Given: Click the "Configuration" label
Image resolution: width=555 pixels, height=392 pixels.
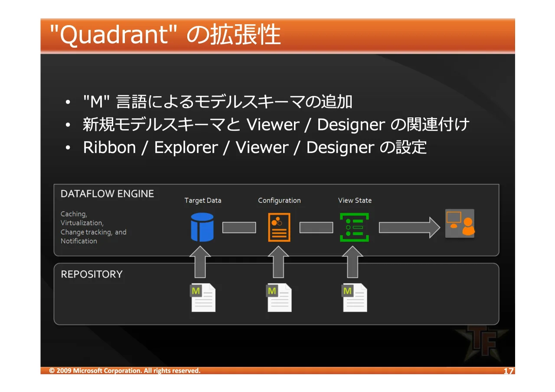Looking at the screenshot, I should click(279, 201).
